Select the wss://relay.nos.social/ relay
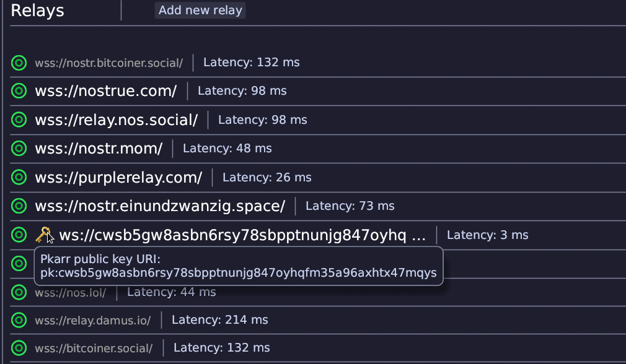 pyautogui.click(x=116, y=119)
